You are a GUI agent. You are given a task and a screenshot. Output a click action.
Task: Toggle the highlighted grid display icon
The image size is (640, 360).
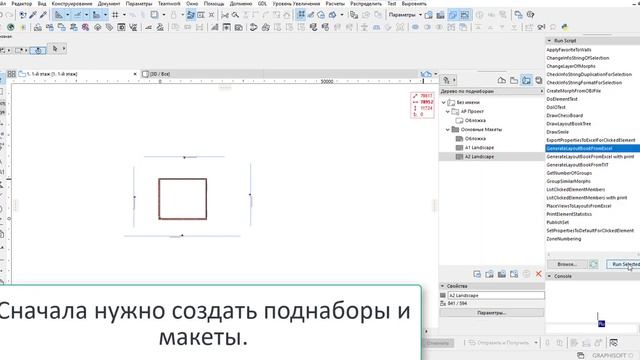click(x=301, y=15)
